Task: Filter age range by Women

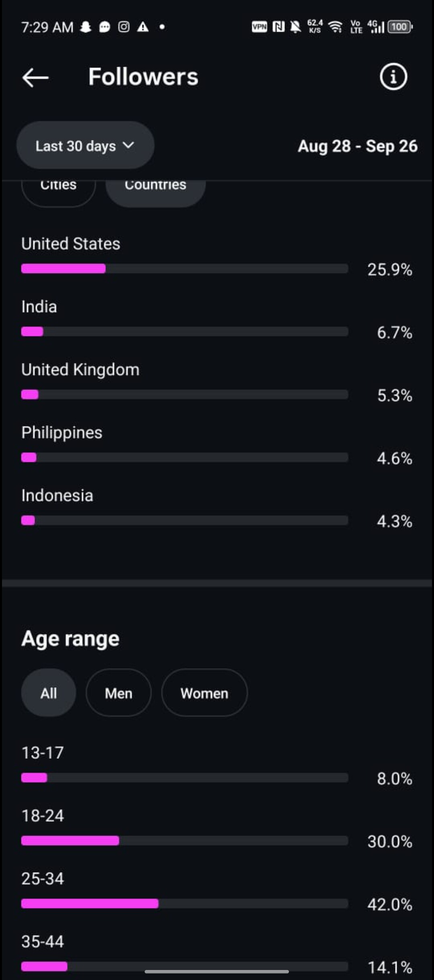Action: click(x=204, y=693)
